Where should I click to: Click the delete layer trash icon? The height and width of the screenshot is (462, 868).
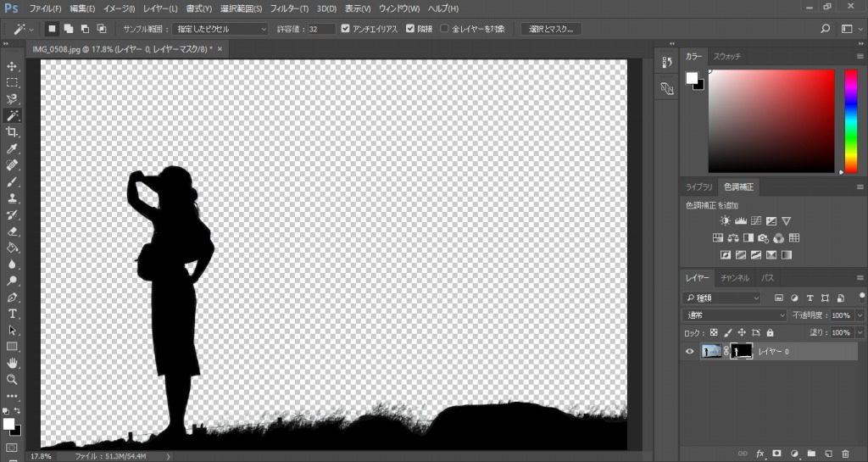pos(844,454)
